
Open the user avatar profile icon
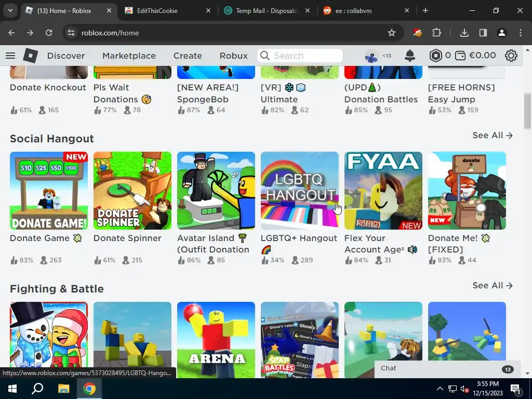[371, 56]
